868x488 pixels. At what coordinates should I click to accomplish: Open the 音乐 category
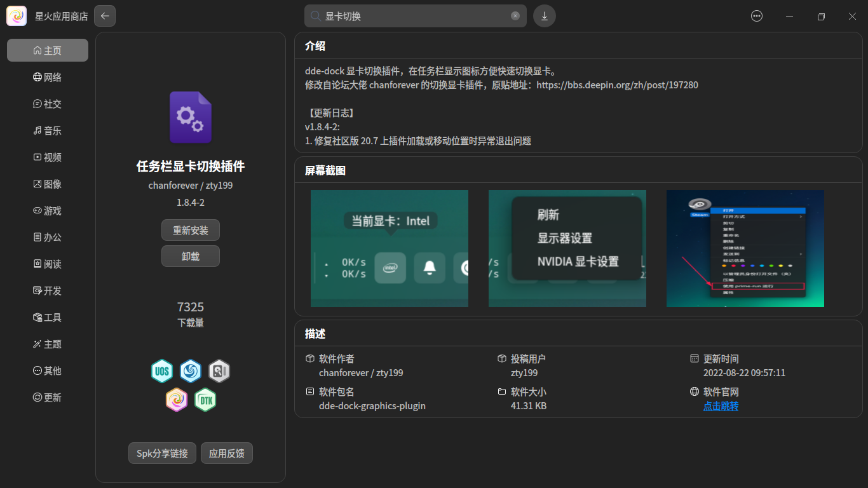48,130
